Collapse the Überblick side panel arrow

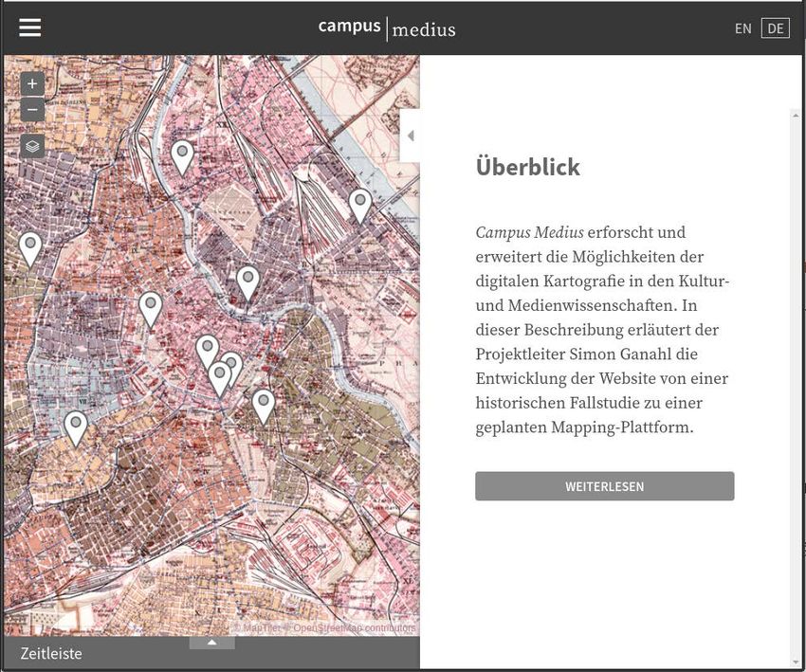pyautogui.click(x=411, y=136)
